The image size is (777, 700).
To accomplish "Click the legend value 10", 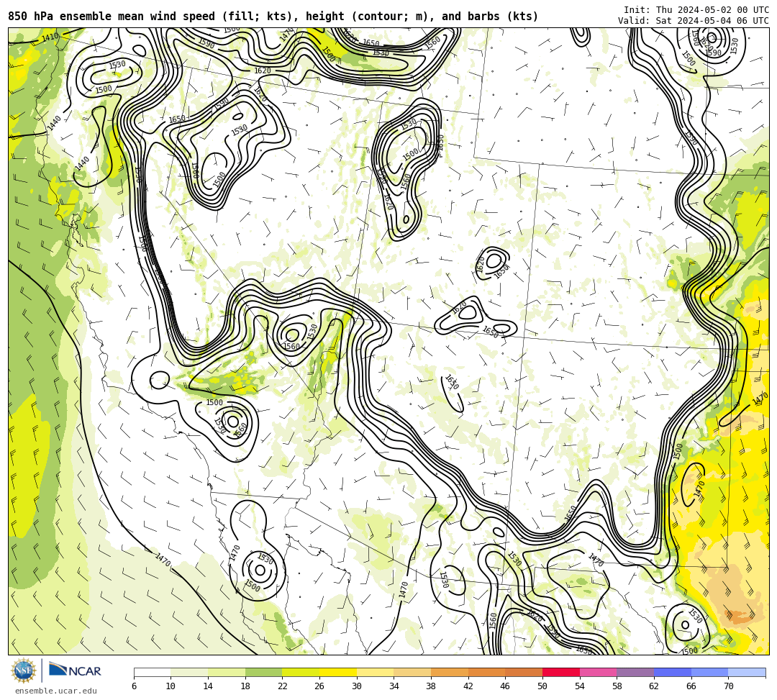I will click(x=171, y=686).
